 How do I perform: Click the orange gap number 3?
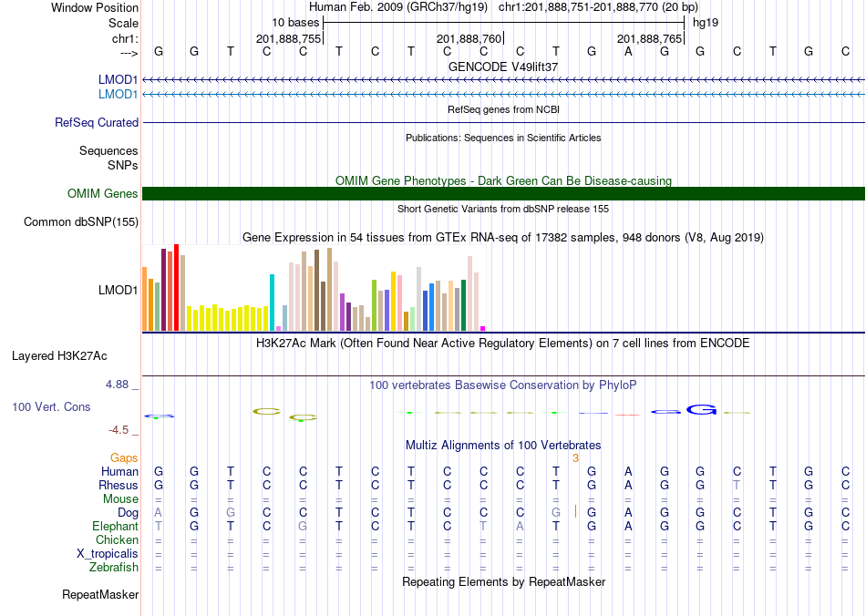pyautogui.click(x=575, y=458)
